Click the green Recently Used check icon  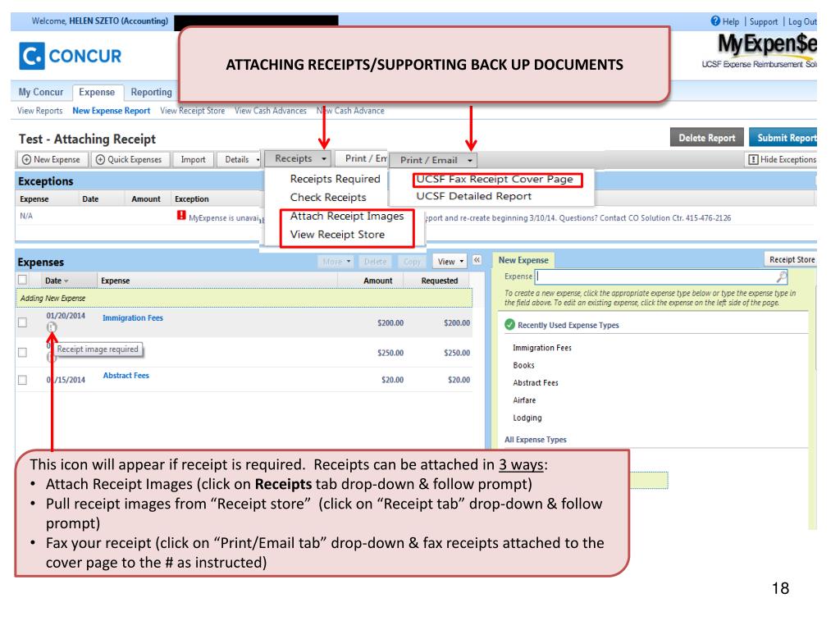[x=509, y=325]
